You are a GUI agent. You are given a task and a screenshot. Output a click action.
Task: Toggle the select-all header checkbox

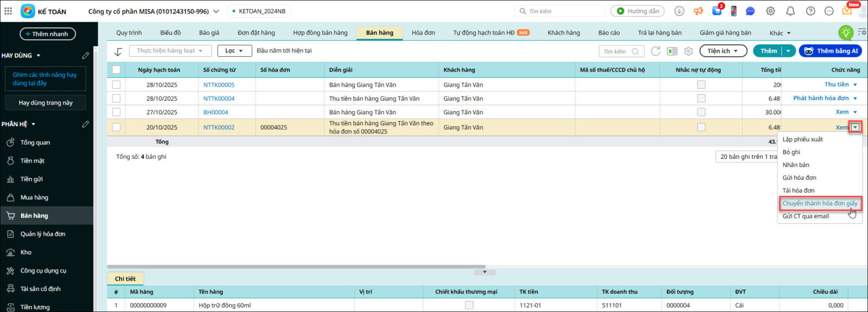click(x=116, y=69)
